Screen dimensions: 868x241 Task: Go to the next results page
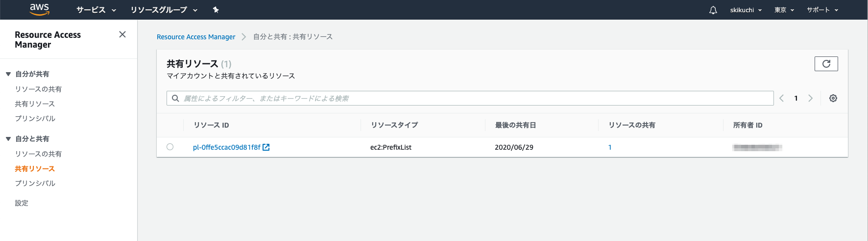click(x=811, y=98)
